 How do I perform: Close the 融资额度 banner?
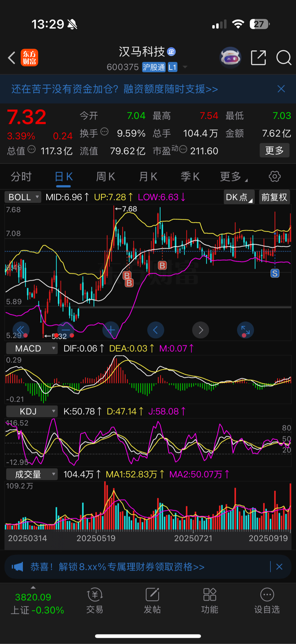coord(281,89)
